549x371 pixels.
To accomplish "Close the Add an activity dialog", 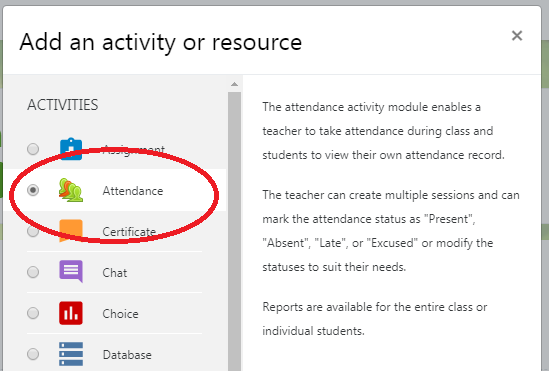I will [x=517, y=35].
